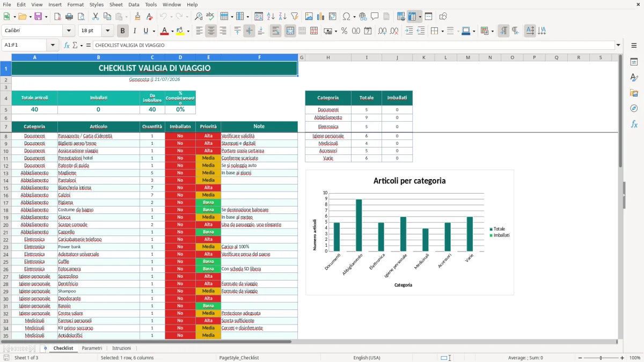
Task: Click English (USA) language in status bar
Action: pyautogui.click(x=367, y=358)
